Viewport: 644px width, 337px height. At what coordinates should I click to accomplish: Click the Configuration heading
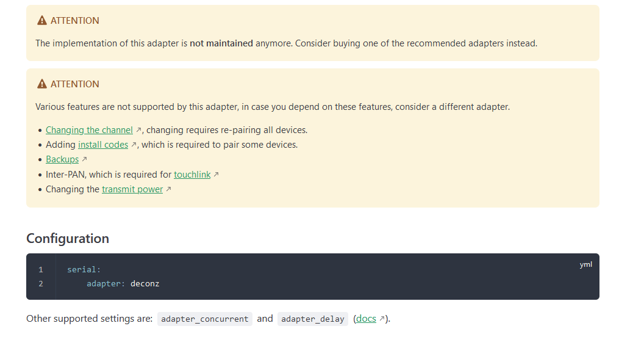[68, 238]
